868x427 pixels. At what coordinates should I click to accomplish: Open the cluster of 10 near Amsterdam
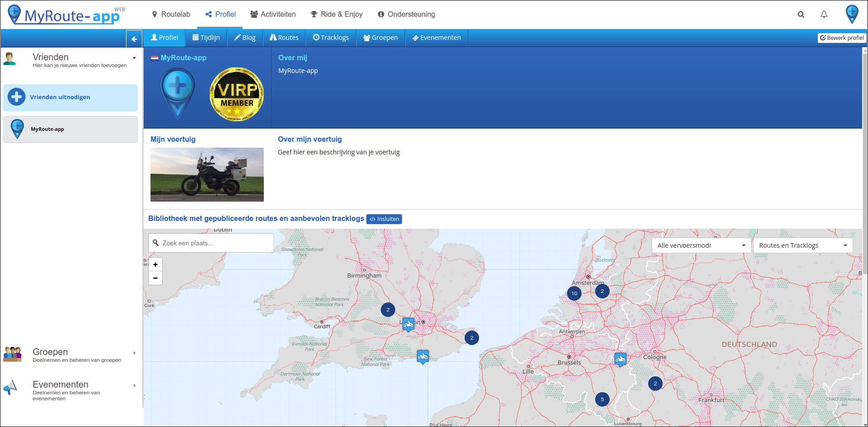[574, 293]
